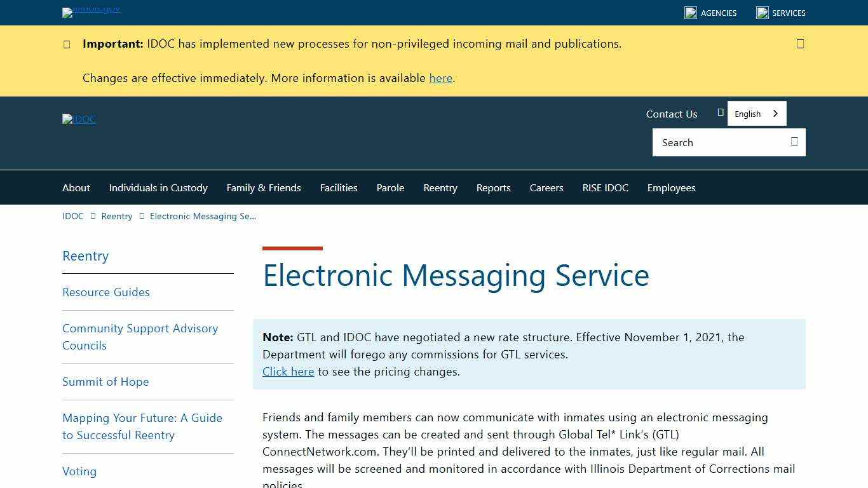This screenshot has height=488, width=868.
Task: Open the Individuals in Custody menu
Action: pos(158,187)
